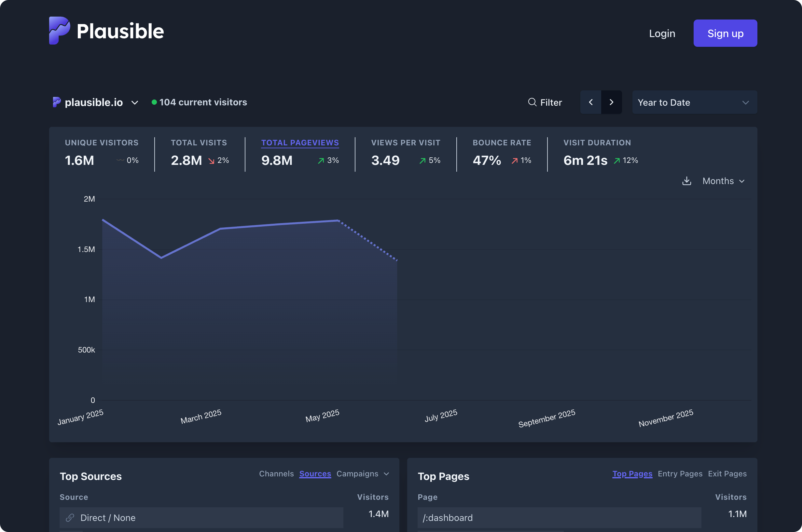802x532 pixels.
Task: Open the Filter search
Action: tap(545, 102)
